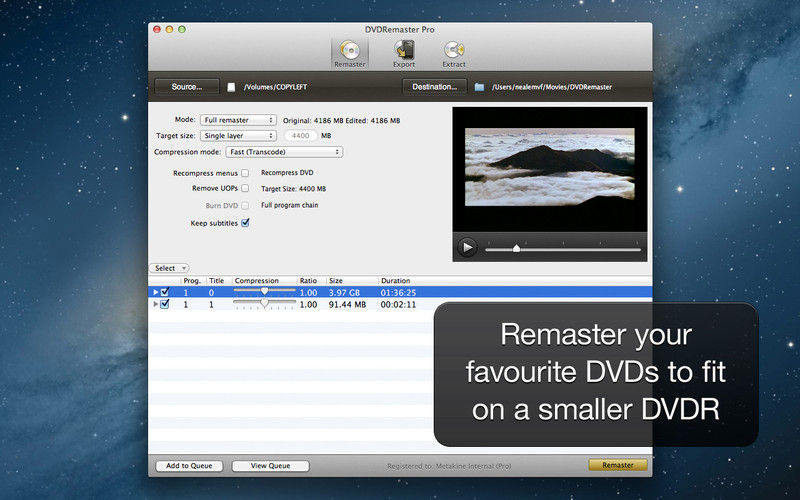Click the Original: 4186 MB Edited text
Viewport: 800px width, 500px height.
click(x=341, y=121)
